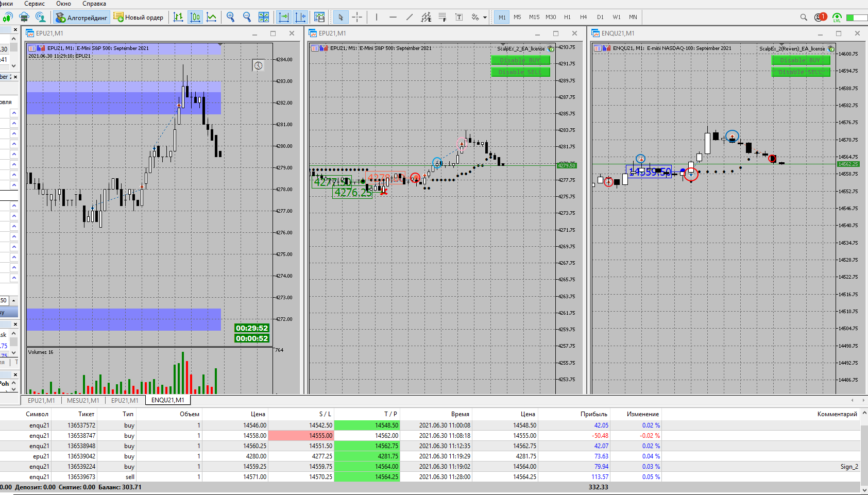Switch to the ENQU21,M1 chart tab
The image size is (868, 495).
pos(167,400)
